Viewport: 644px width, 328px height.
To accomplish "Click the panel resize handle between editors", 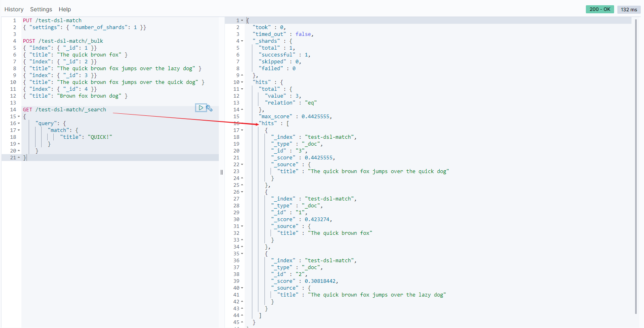I will [222, 172].
